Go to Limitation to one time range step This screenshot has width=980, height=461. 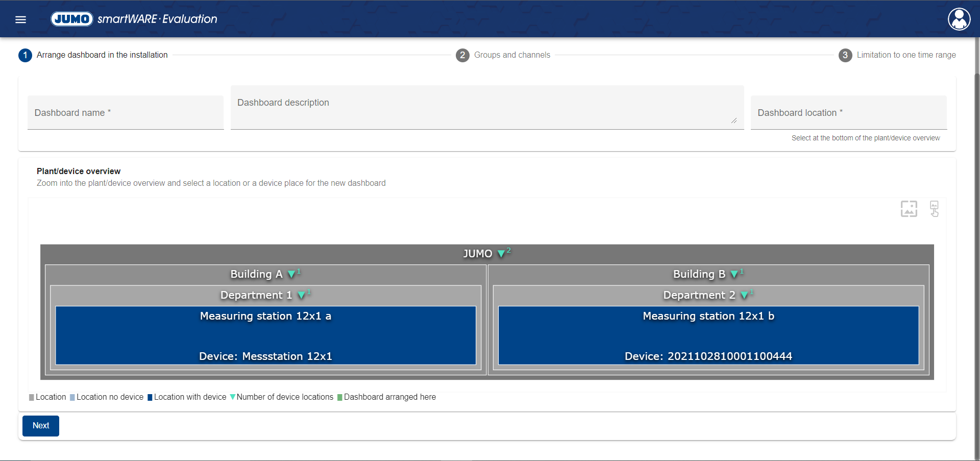[906, 55]
